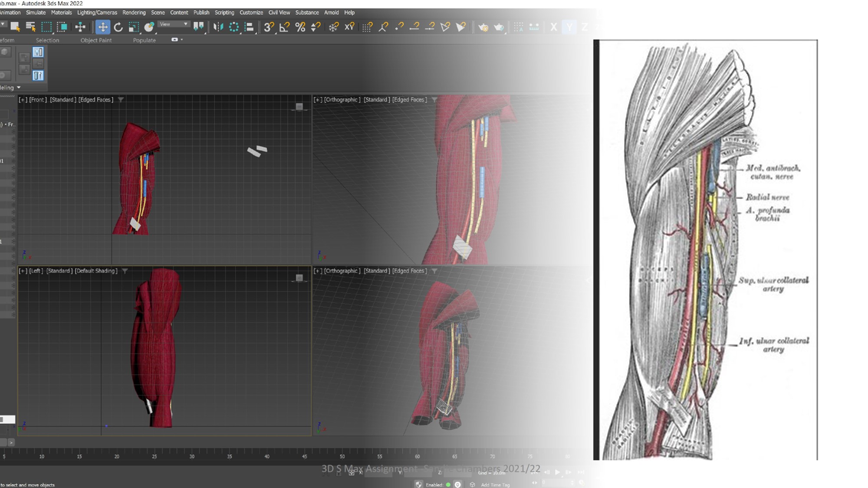
Task: Open the Edged Faces shading menu in Front viewport
Action: (x=96, y=99)
